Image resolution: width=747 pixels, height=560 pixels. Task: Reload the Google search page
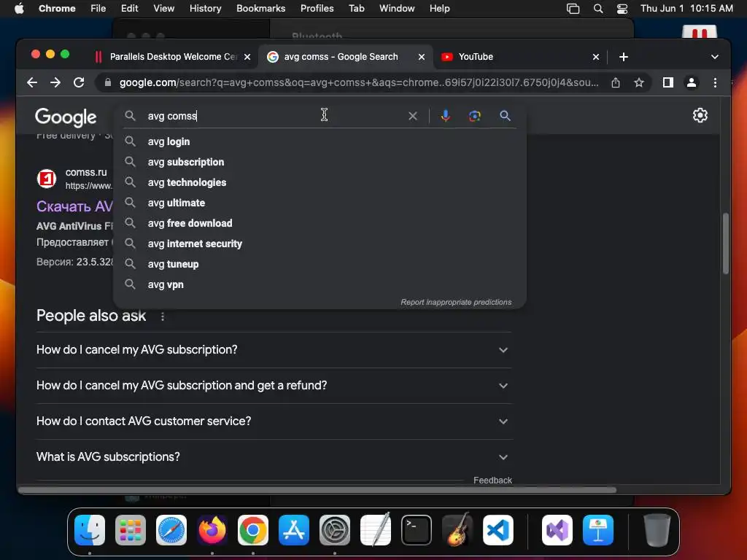[x=79, y=82]
